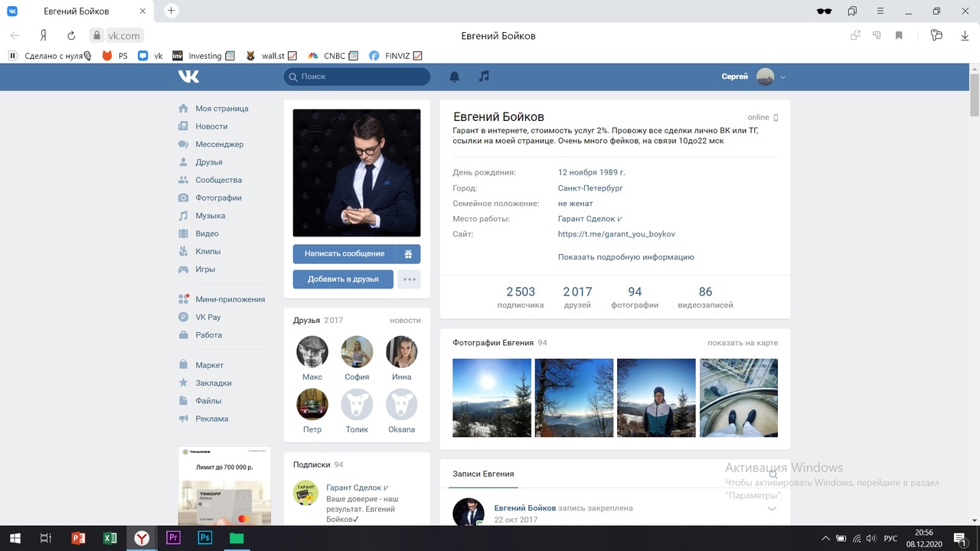Switch to Записи Евгения tab
Viewport: 980px width, 551px height.
pyautogui.click(x=483, y=474)
